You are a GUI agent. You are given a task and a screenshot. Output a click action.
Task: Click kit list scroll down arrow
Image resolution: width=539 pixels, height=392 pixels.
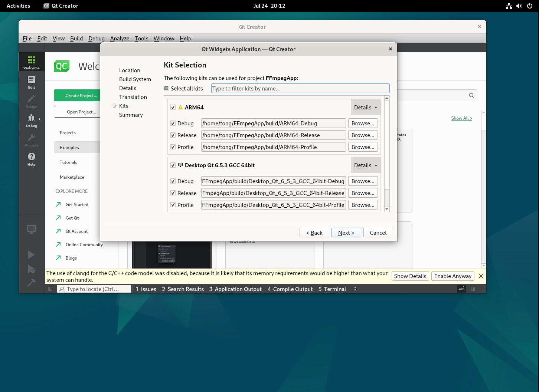pos(387,209)
